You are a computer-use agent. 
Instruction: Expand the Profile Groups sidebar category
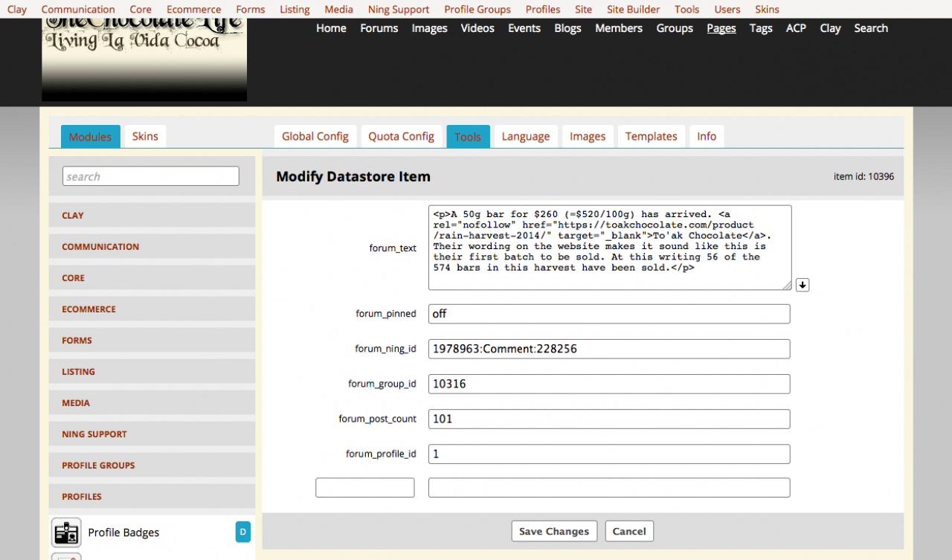[98, 466]
